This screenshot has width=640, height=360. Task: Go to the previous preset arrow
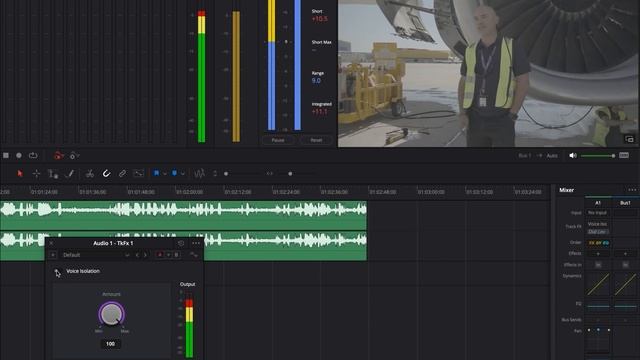click(x=137, y=255)
